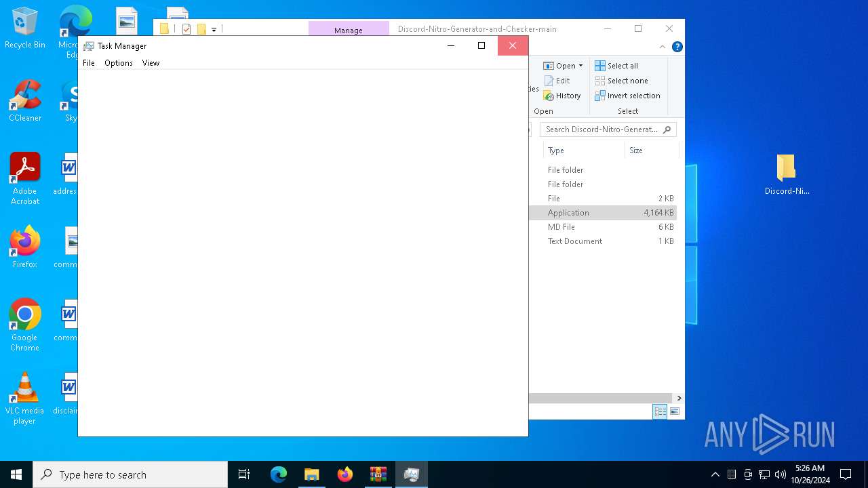Click Edit in Explorer Open group

click(557, 81)
